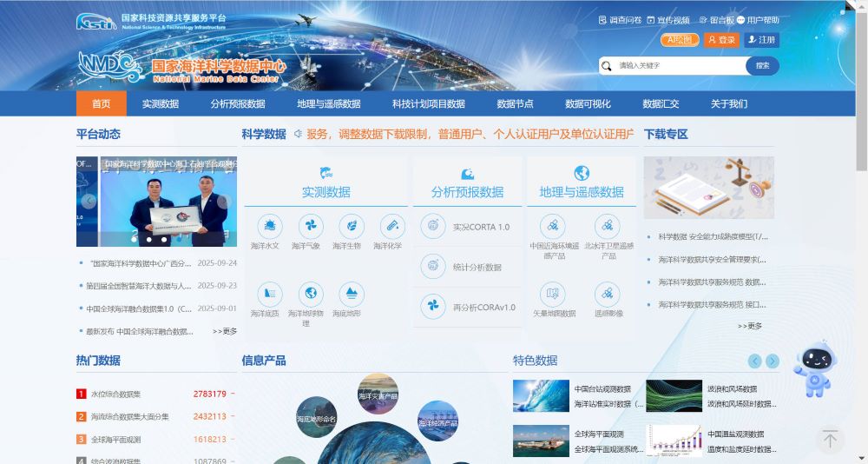Screen dimensions: 868x464
Task: Go to previous 特色数据 items
Action: 754,361
